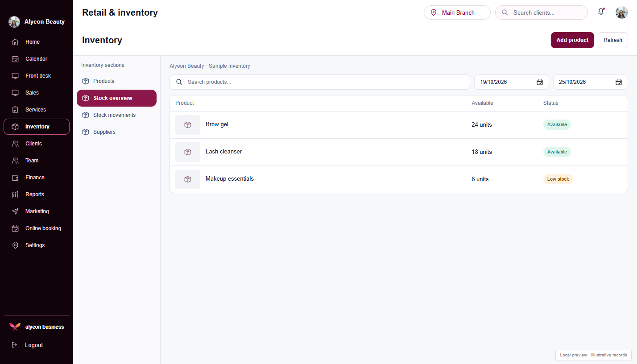Show the Suppliers section
This screenshot has width=637, height=364.
coord(116,132)
